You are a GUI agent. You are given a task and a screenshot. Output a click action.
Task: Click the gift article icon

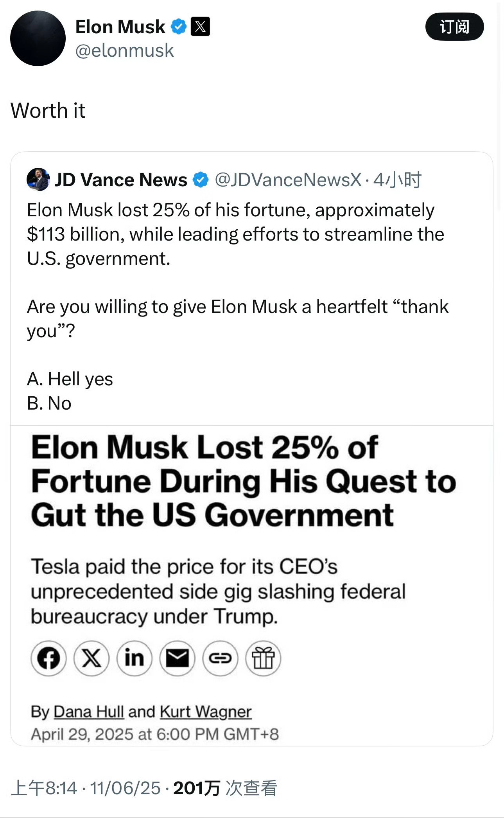click(263, 658)
